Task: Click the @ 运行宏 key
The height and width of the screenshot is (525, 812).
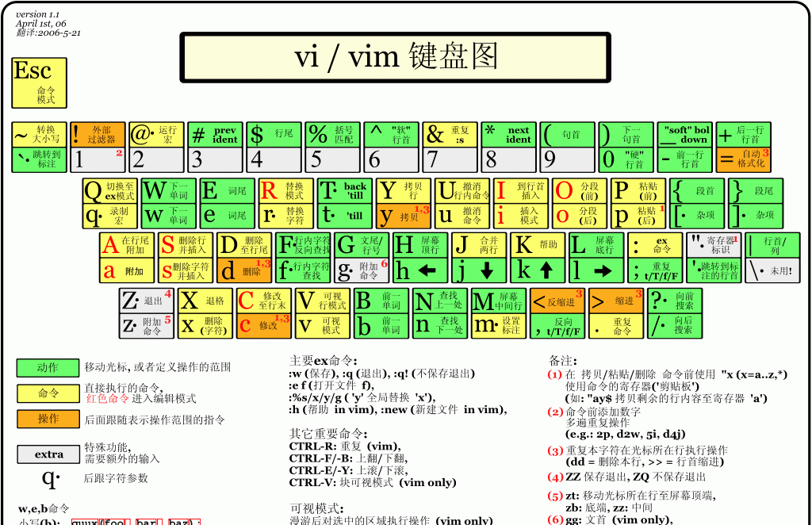Action: coord(156,135)
